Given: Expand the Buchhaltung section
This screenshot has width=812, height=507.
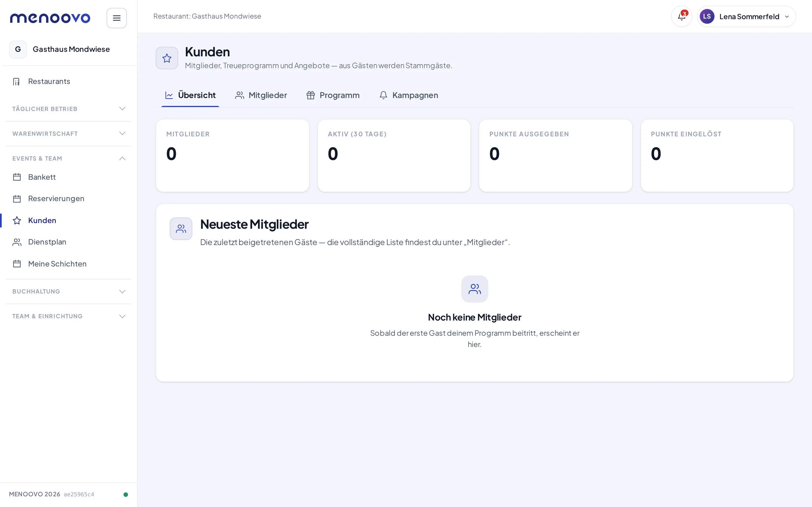Looking at the screenshot, I should click(x=69, y=292).
